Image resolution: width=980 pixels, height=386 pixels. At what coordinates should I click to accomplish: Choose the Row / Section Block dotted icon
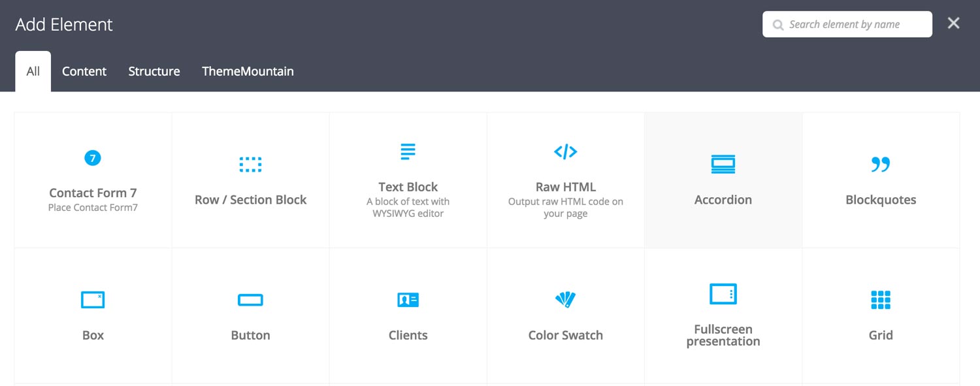(250, 165)
